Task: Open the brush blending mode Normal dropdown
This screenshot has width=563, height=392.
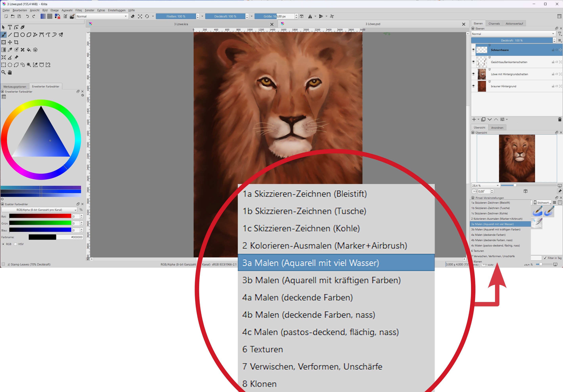Action: 102,16
